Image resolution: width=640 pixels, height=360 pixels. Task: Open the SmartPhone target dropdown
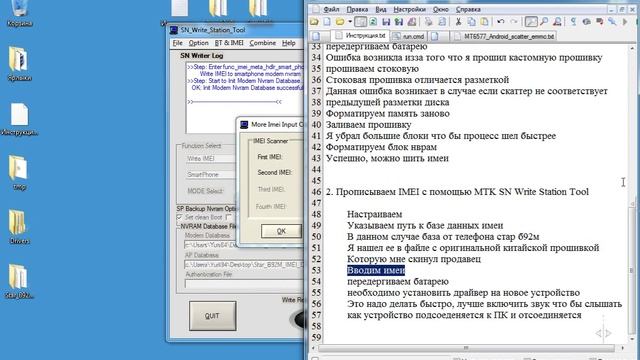point(211,174)
